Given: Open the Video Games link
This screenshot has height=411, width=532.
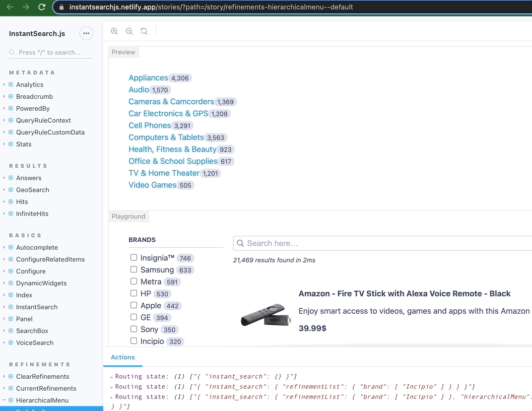Looking at the screenshot, I should click(152, 185).
